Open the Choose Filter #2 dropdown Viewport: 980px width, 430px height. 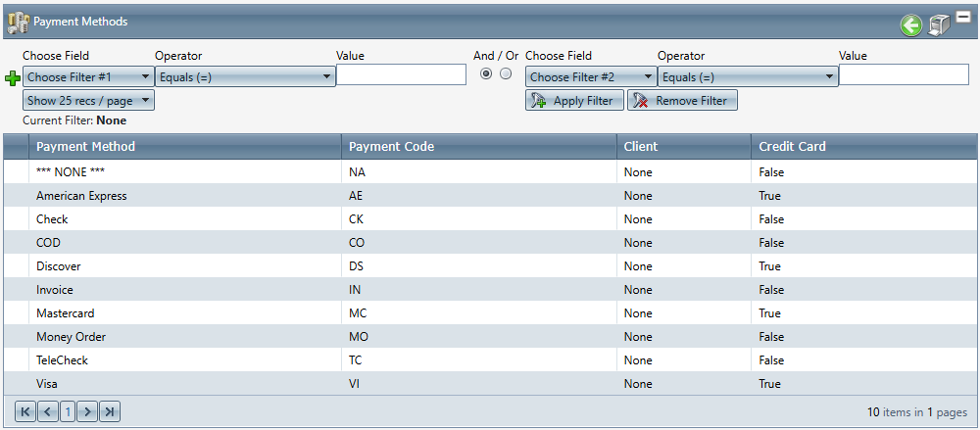click(591, 76)
